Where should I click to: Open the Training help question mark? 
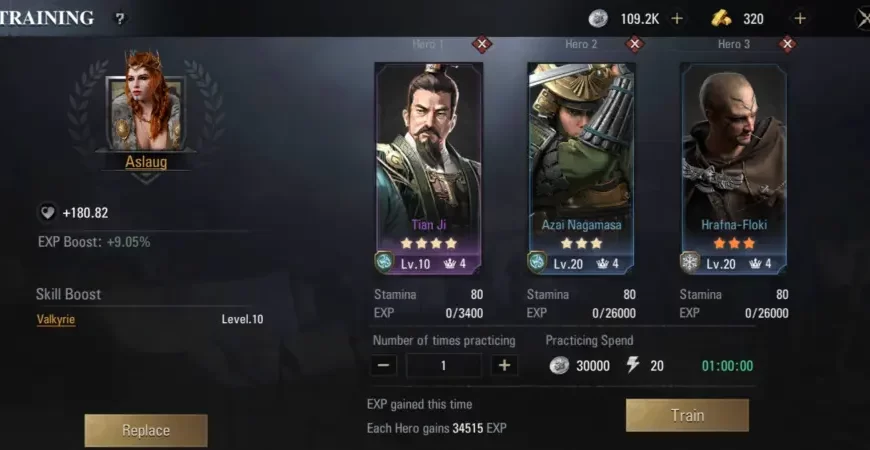(119, 19)
